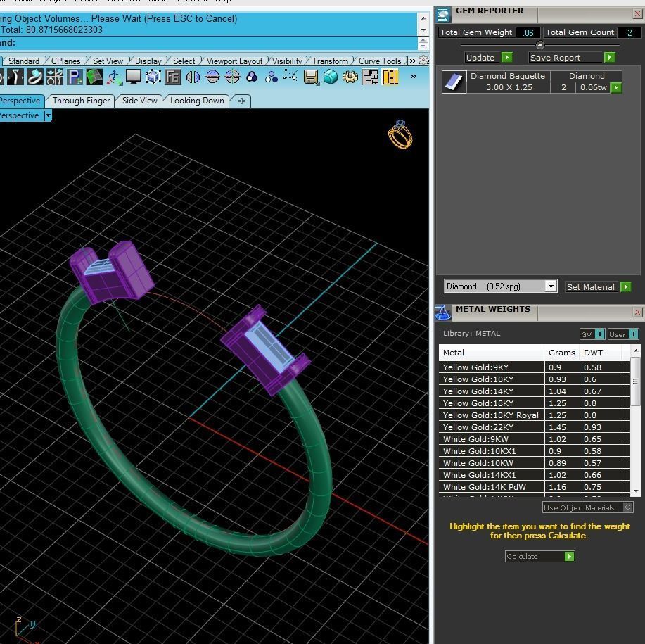
Task: Click command line scroll down arrow
Action: (x=423, y=30)
